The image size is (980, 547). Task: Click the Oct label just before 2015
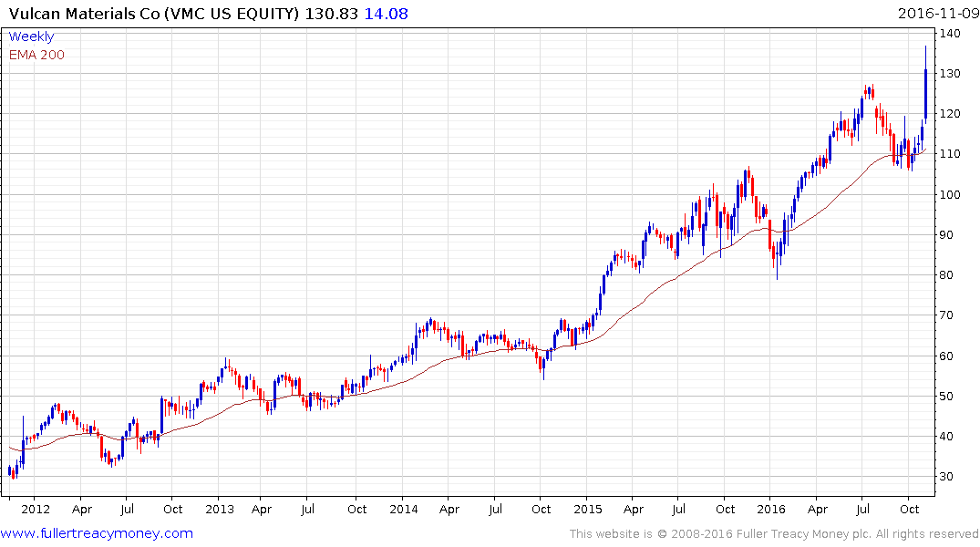541,509
